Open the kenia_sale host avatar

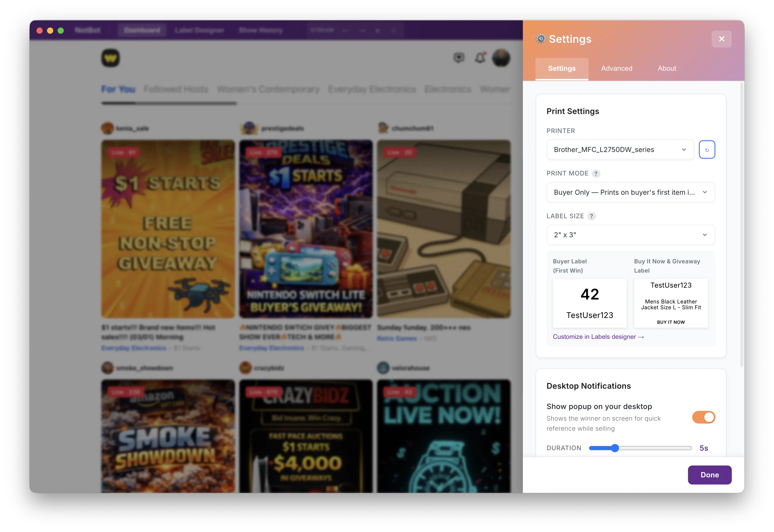coord(108,128)
